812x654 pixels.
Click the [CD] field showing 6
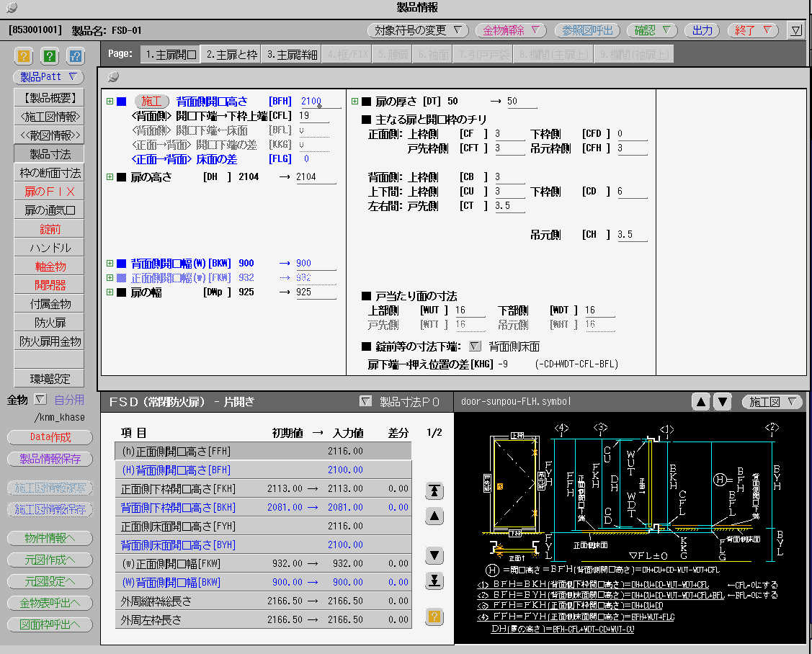pyautogui.click(x=632, y=192)
